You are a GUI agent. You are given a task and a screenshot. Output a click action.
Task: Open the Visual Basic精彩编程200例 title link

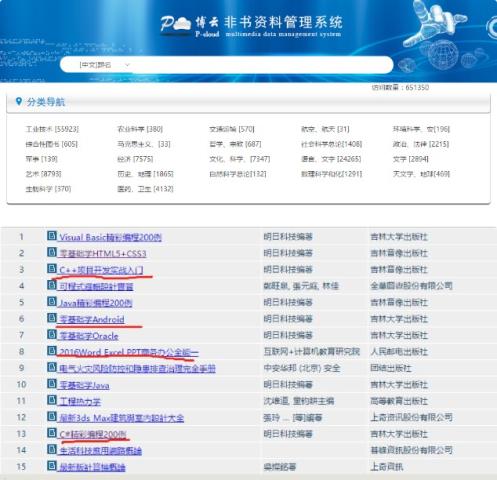pos(110,237)
